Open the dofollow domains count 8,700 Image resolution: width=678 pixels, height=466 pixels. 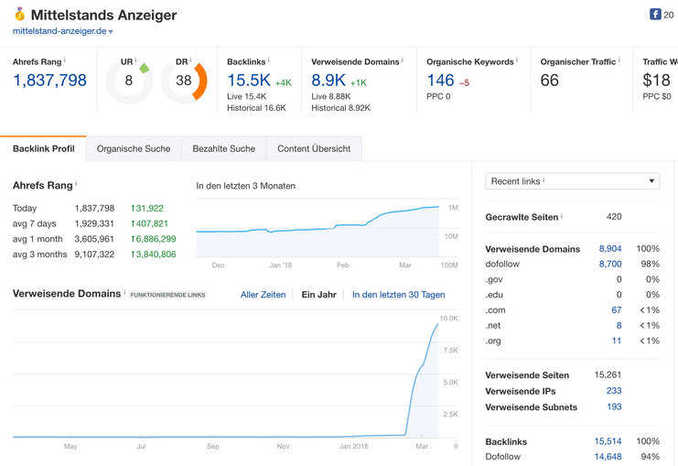(x=610, y=264)
